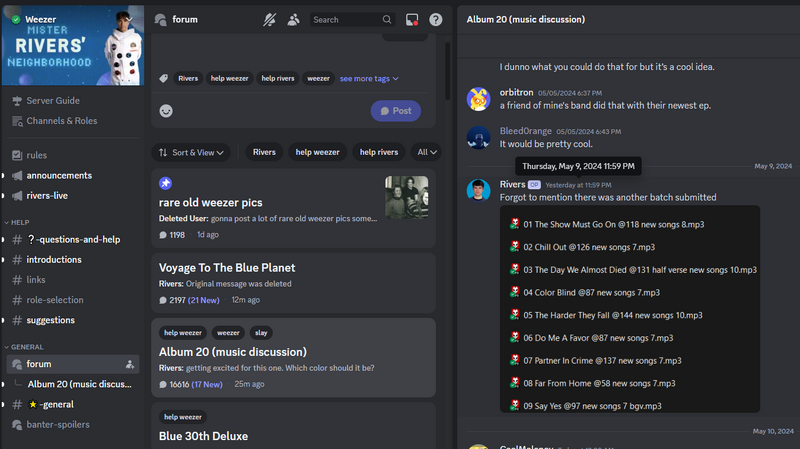Open the announcements channel
The image size is (800, 449).
(x=60, y=175)
